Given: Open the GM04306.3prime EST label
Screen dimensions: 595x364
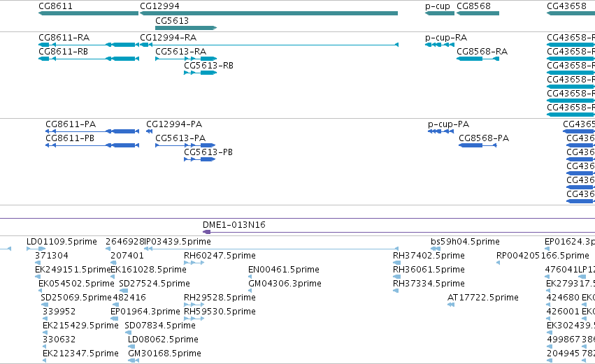Looking at the screenshot, I should point(285,284).
